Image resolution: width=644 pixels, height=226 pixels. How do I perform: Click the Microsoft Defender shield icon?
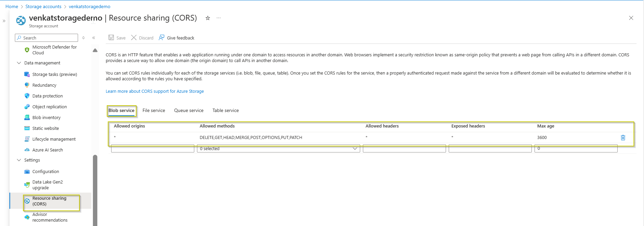click(x=27, y=50)
